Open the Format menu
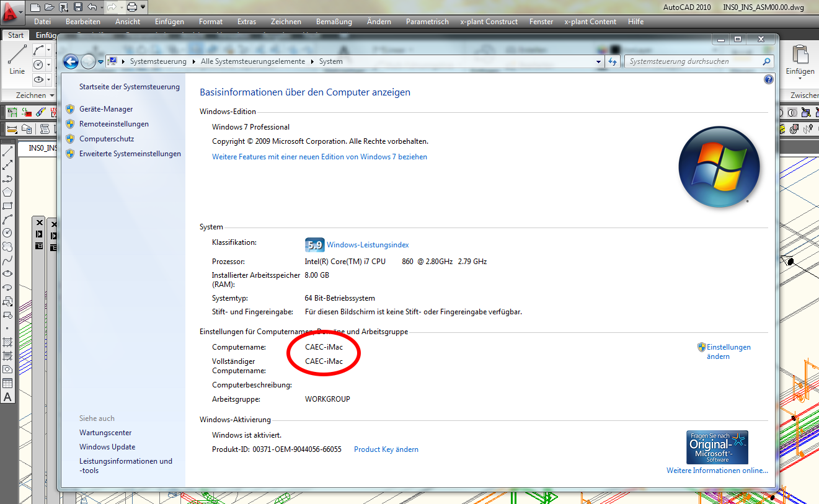The width and height of the screenshot is (819, 504). coord(211,22)
